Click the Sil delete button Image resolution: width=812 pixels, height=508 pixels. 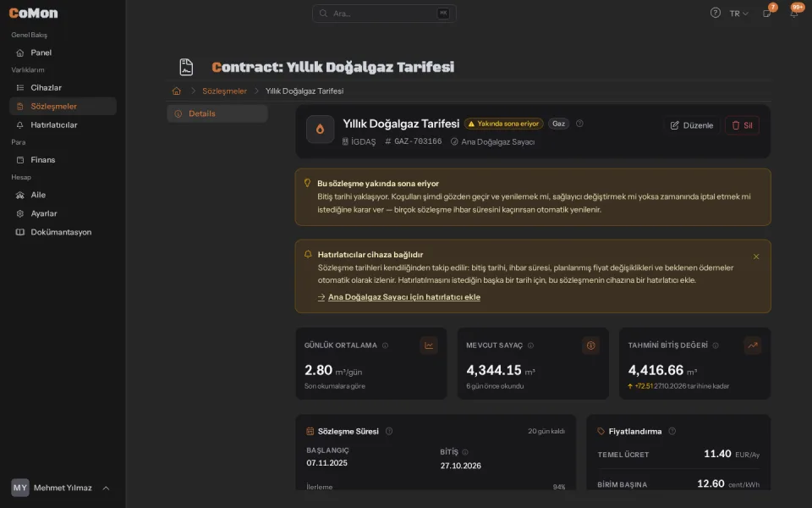coord(742,125)
